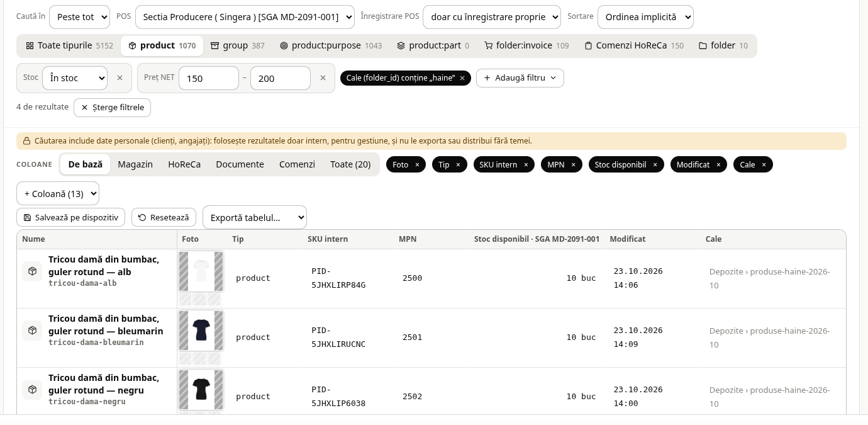868x425 pixels.
Task: Remove the Stoc filter with its x icon
Action: pos(120,78)
